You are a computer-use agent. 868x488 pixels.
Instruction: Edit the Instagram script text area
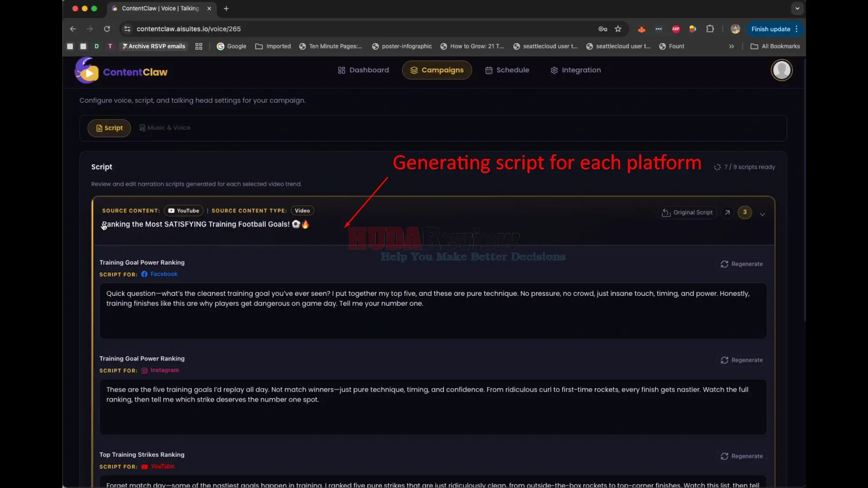(433, 407)
